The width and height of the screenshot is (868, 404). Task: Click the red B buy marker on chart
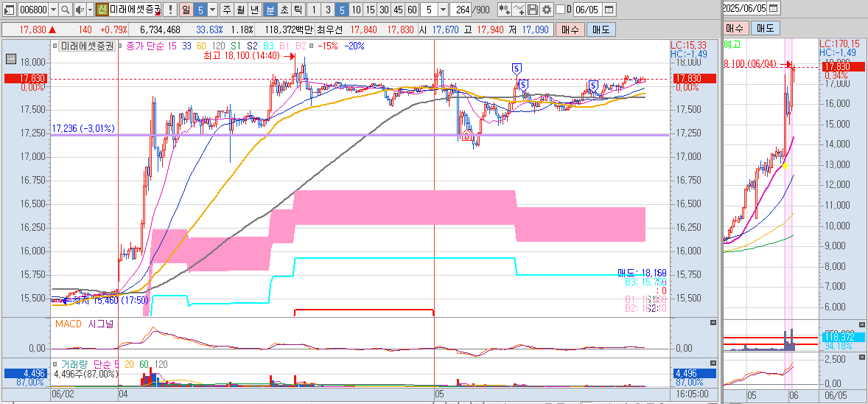[x=467, y=135]
